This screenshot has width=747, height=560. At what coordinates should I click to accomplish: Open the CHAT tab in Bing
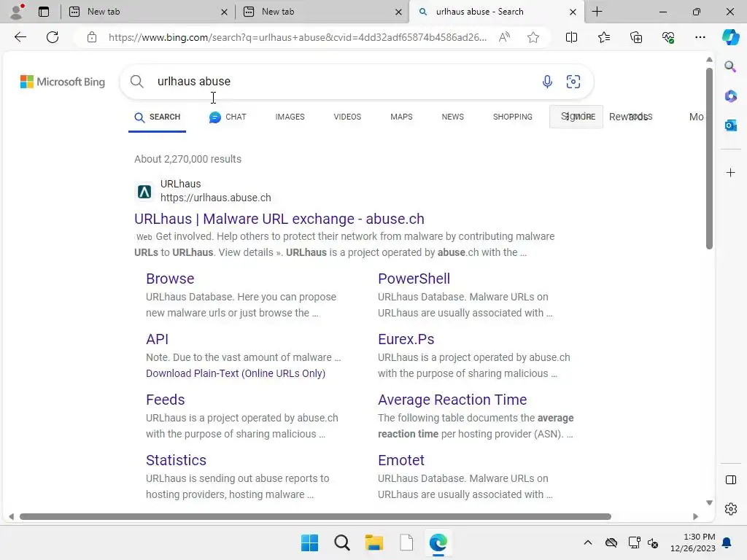[228, 117]
